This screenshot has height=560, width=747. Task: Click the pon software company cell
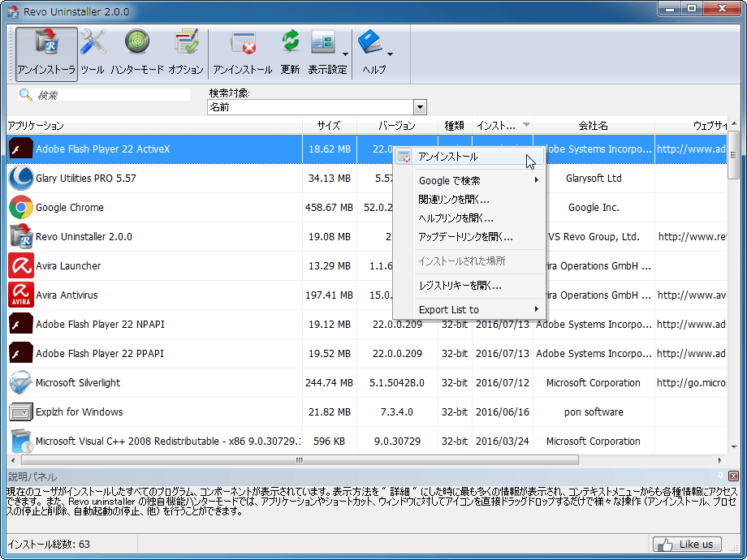594,412
